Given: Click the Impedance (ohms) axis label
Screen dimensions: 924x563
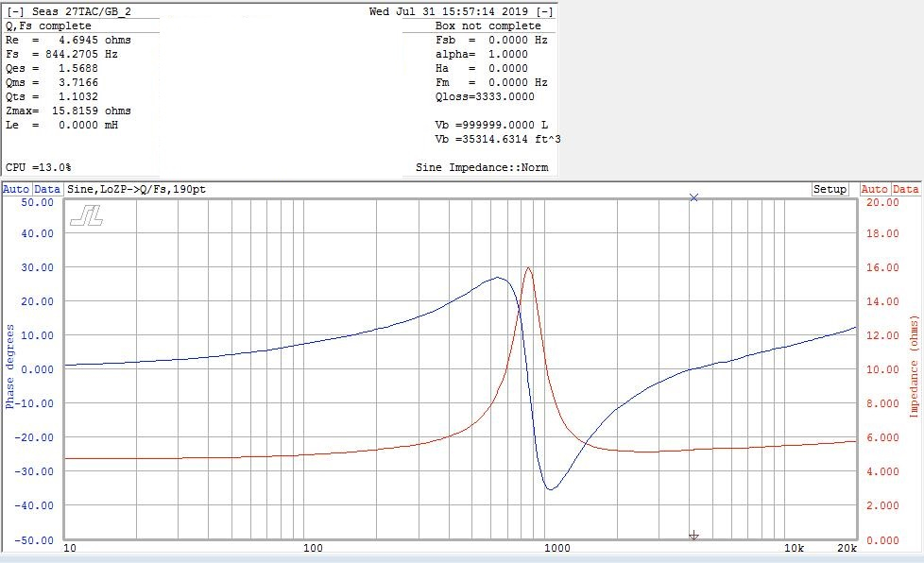Looking at the screenshot, I should pos(914,367).
